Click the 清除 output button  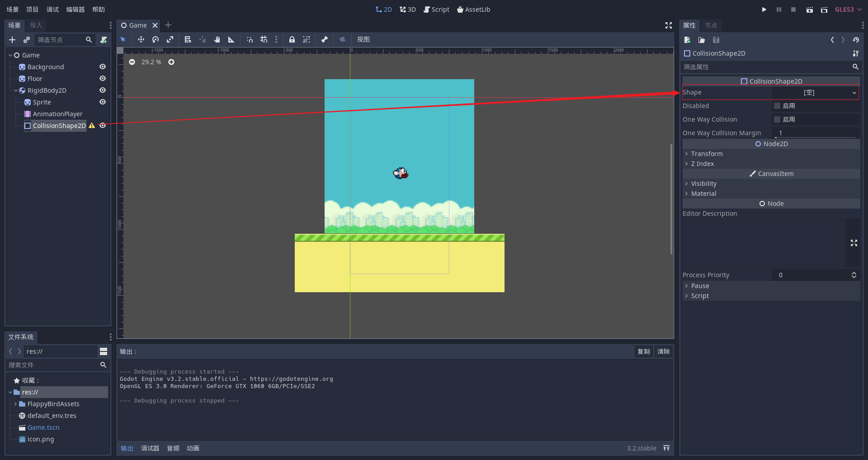[x=664, y=351]
